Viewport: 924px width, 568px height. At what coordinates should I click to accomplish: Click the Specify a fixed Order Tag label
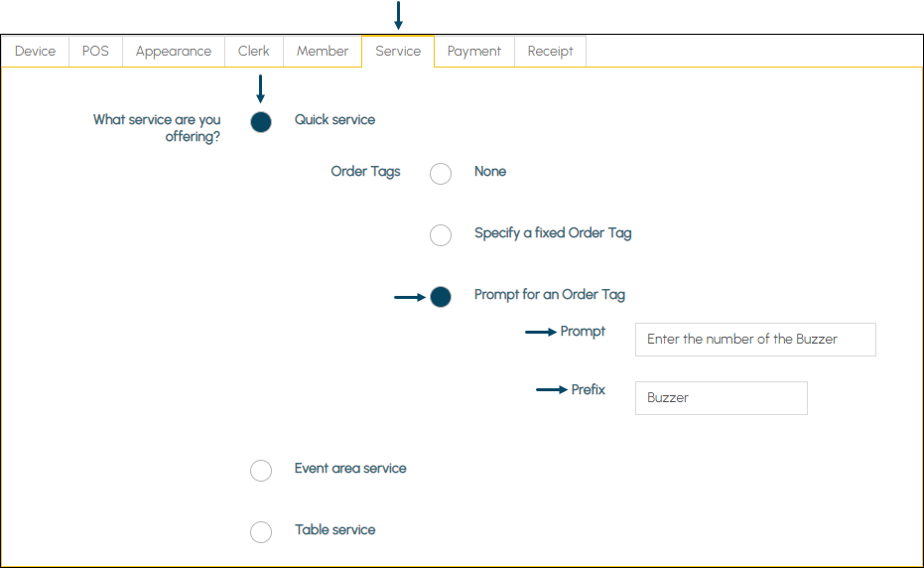[x=553, y=233]
